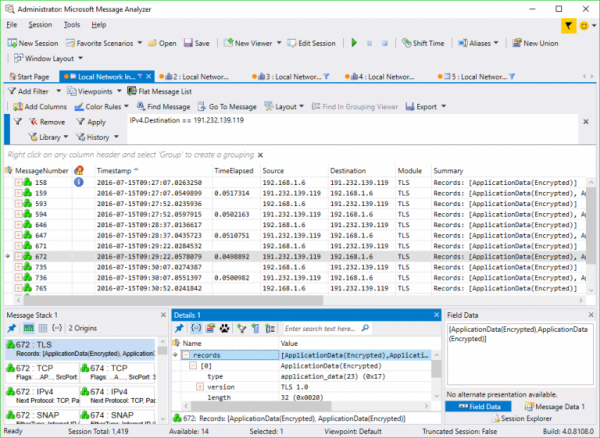Screen dimensions: 600x438
Task: Select 674 : TCP in the Message Stack
Action: coord(118,373)
